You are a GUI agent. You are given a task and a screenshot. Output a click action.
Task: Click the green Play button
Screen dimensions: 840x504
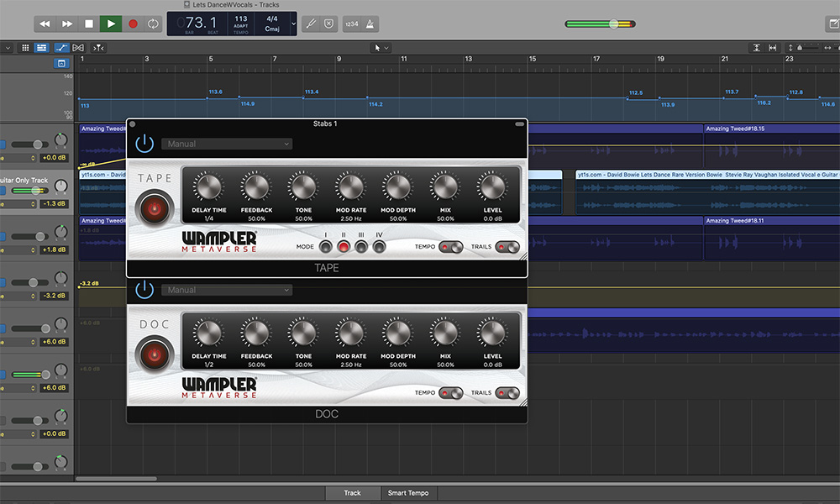pyautogui.click(x=111, y=24)
